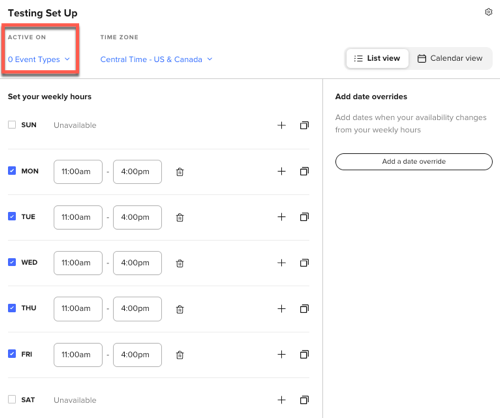This screenshot has width=500, height=418.
Task: Open Wednesday's 4:00pm end time field
Action: 137,263
